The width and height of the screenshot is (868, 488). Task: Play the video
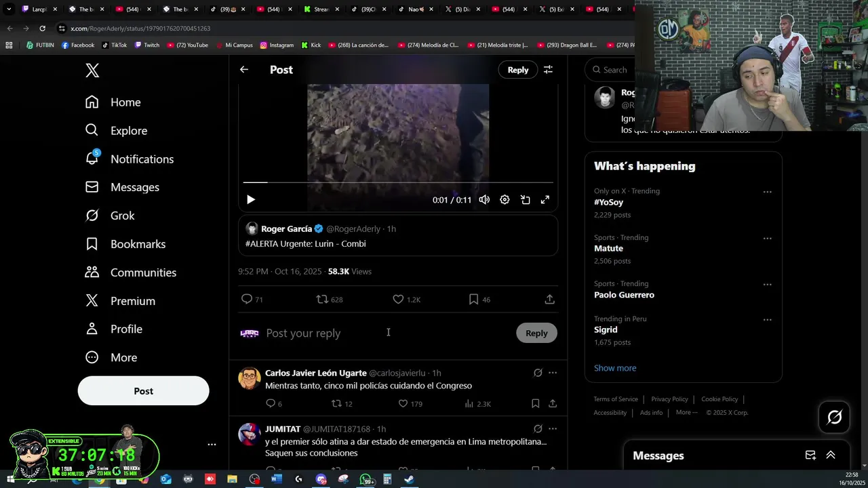tap(251, 200)
